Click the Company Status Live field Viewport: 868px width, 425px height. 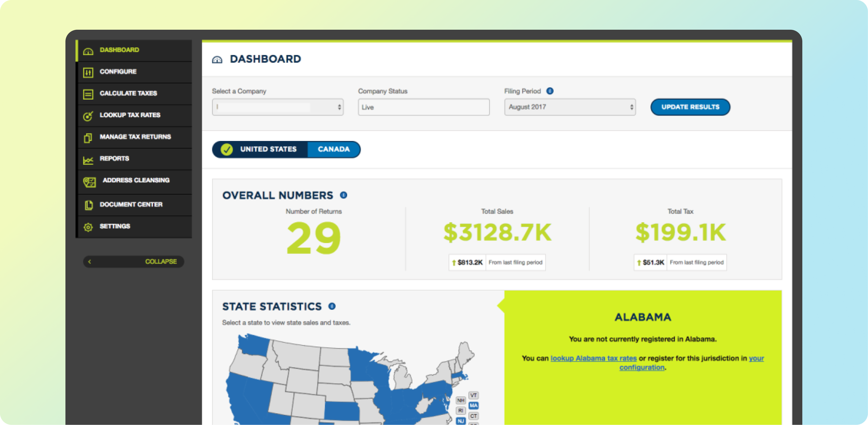423,107
